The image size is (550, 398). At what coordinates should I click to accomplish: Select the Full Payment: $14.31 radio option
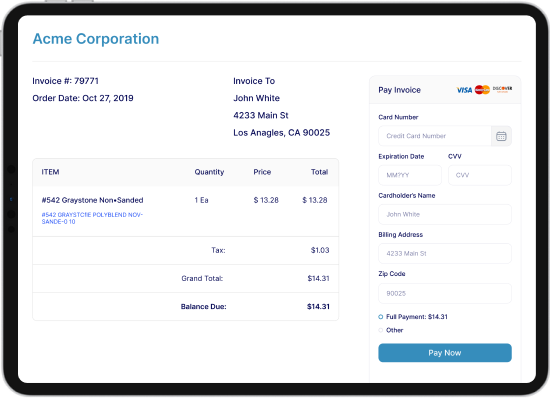(x=381, y=317)
